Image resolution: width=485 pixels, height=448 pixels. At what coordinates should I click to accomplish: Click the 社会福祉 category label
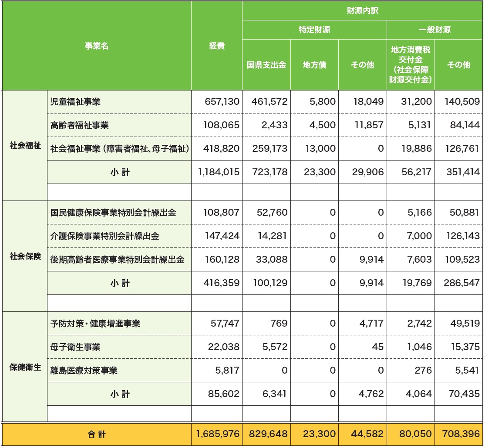(25, 146)
